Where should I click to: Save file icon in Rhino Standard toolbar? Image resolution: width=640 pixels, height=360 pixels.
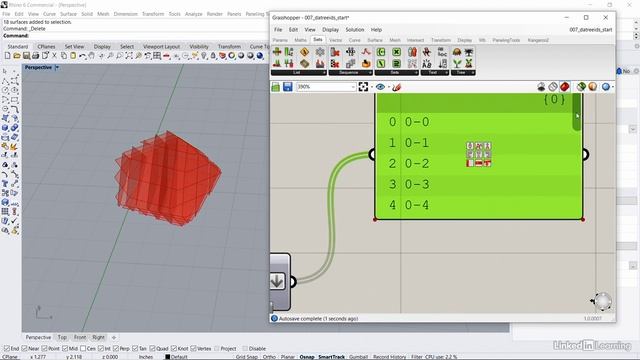pos(26,56)
